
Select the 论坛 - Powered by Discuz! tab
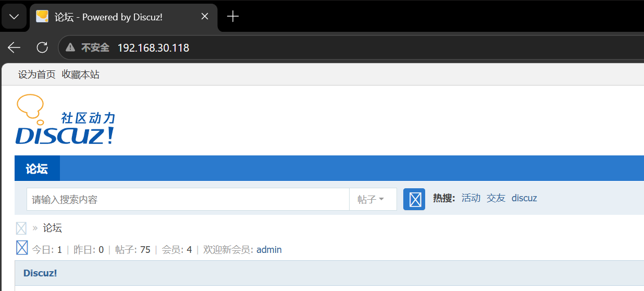123,17
